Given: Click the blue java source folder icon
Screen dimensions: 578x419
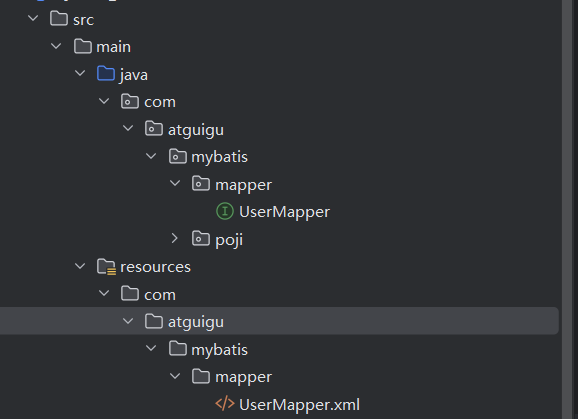Looking at the screenshot, I should coord(106,73).
